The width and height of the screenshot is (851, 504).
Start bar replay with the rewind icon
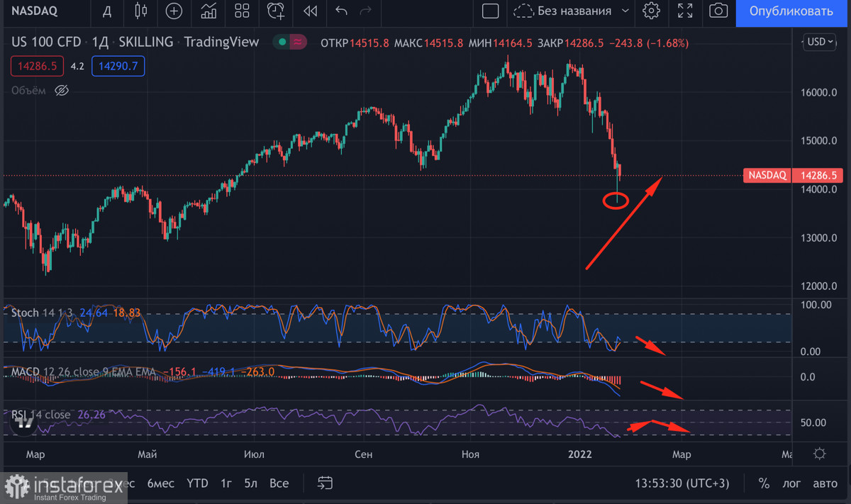[x=310, y=11]
